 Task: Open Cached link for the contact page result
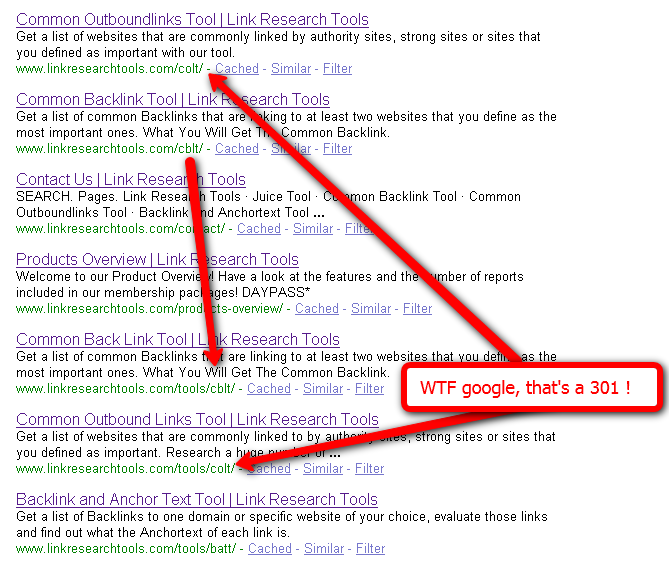(259, 228)
